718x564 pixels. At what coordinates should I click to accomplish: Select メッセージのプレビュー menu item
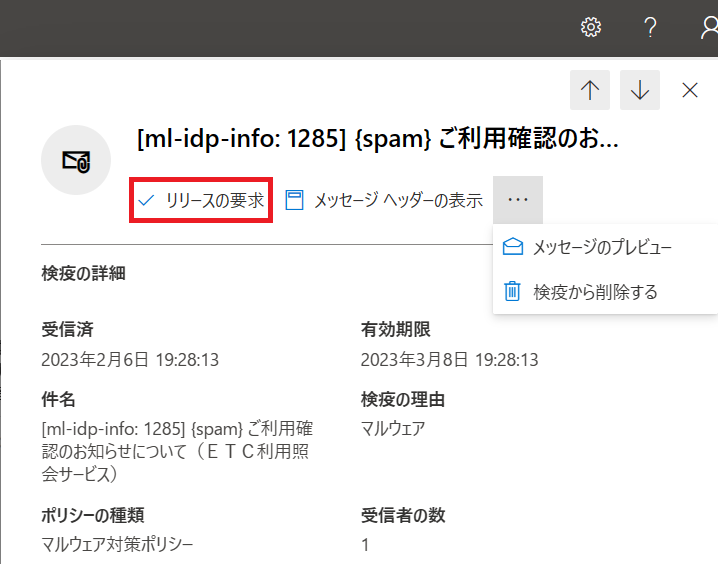[x=605, y=247]
